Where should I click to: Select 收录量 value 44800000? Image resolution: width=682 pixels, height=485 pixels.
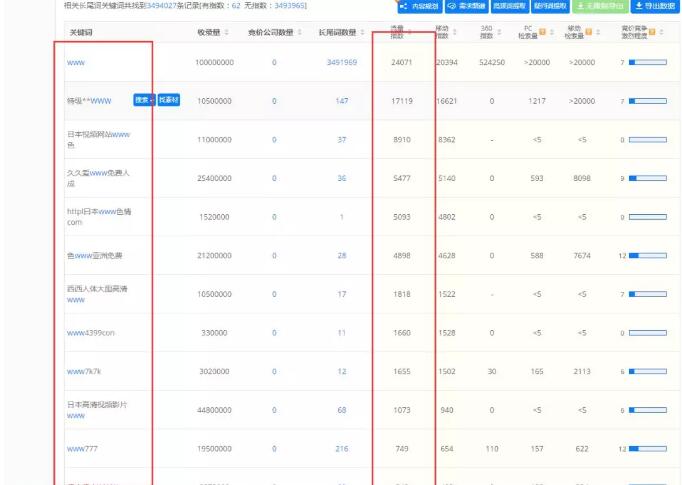(214, 410)
